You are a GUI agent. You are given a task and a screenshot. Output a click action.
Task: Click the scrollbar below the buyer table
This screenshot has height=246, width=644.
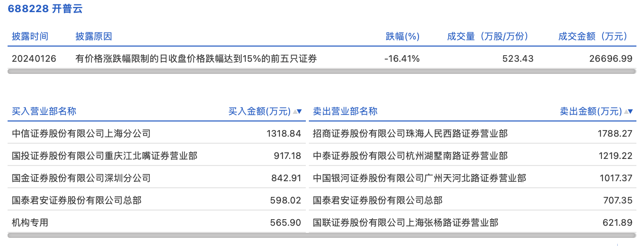(x=156, y=235)
